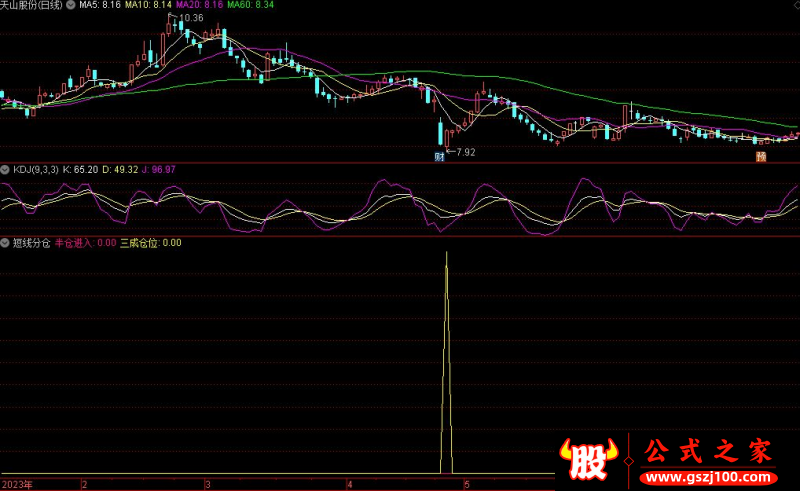Click the MA60: 8.34 label
This screenshot has height=491, width=800.
click(x=251, y=5)
